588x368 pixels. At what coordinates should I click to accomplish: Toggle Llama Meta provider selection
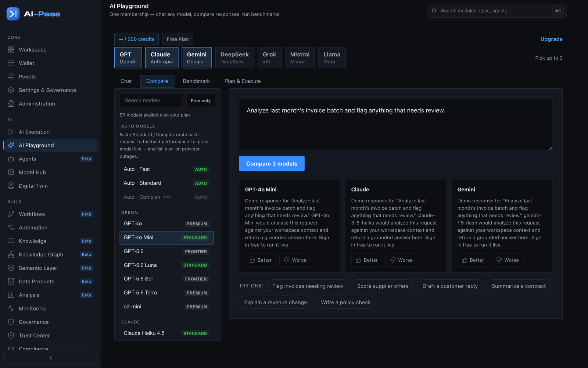coord(332,58)
